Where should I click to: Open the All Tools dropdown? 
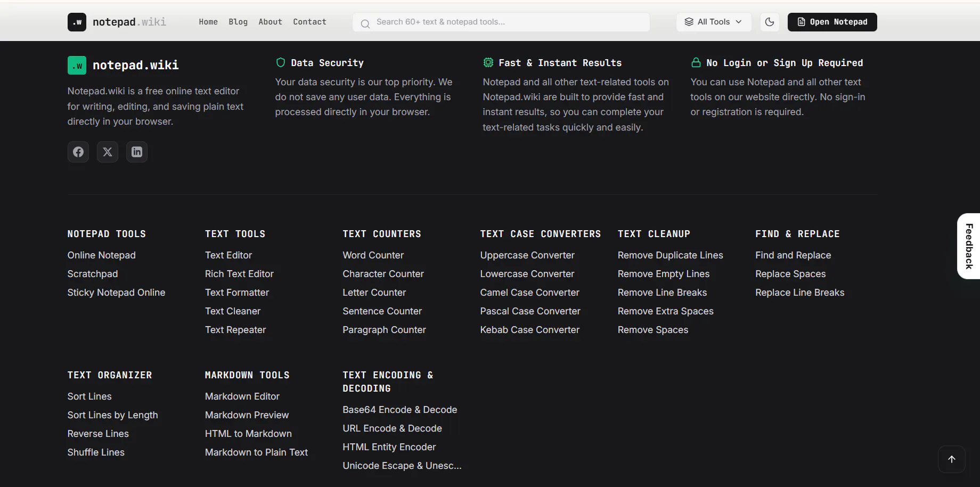714,22
